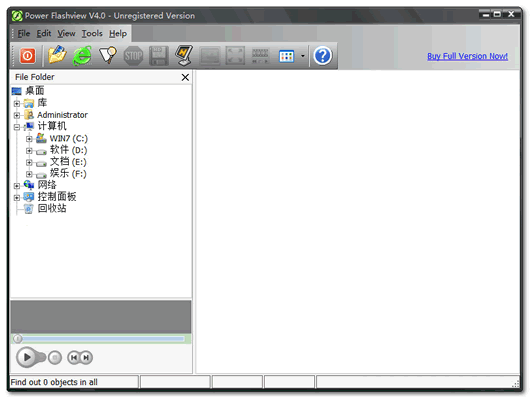
Task: Select the WIN7 (C:) text label
Action: pos(68,139)
